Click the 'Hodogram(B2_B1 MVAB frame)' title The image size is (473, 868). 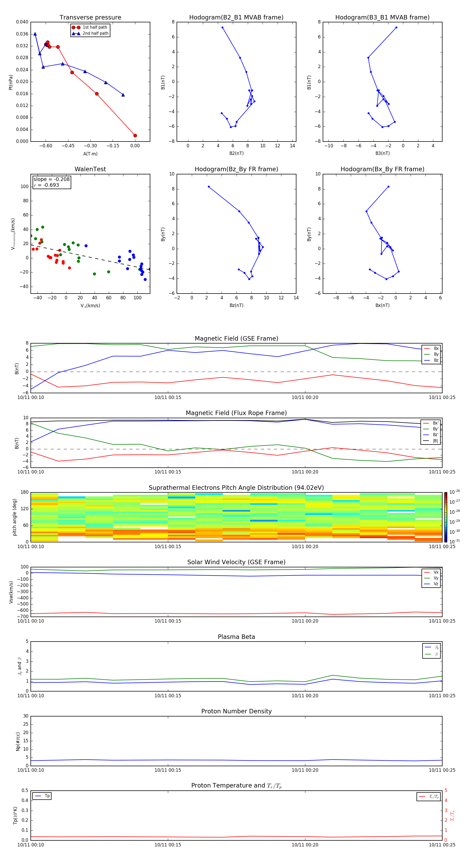236,17
